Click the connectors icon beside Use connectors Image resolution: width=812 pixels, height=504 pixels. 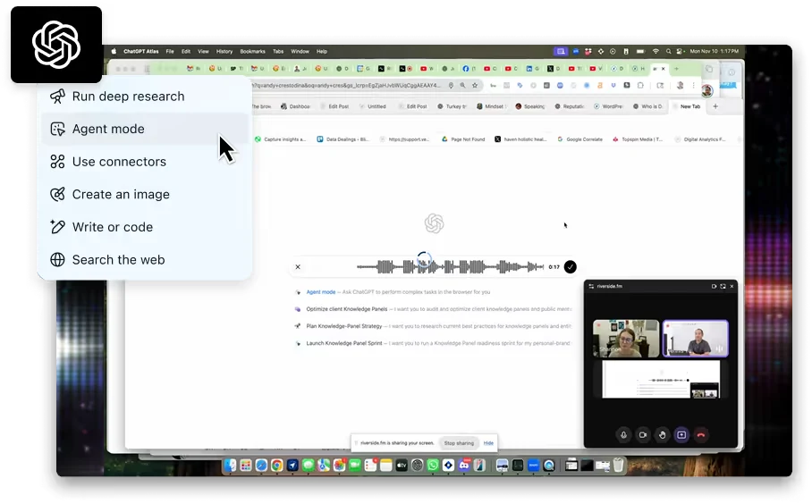coord(57,162)
